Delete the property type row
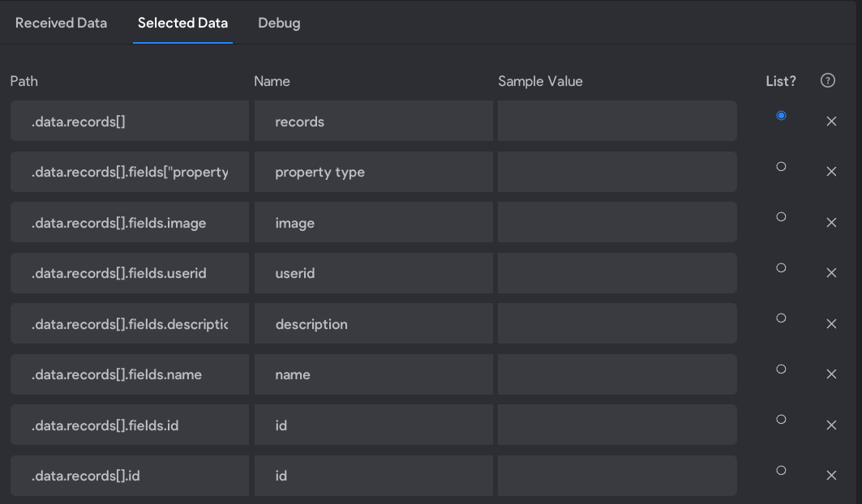The height and width of the screenshot is (504, 862). click(x=831, y=172)
